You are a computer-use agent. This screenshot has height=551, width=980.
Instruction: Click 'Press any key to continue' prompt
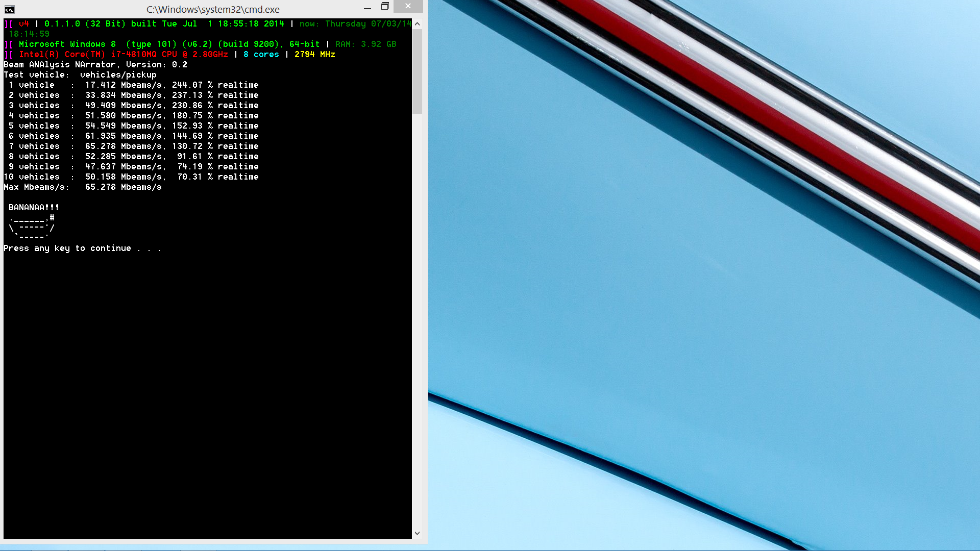(x=82, y=248)
